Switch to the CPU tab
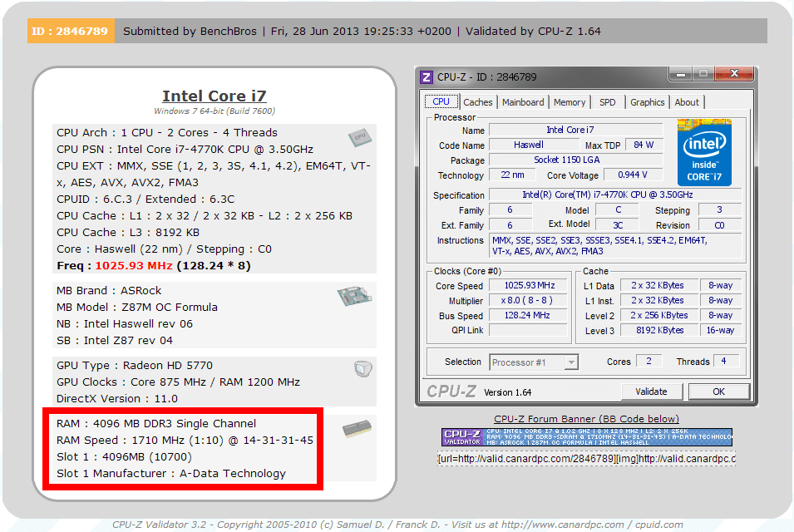The height and width of the screenshot is (532, 794). pyautogui.click(x=441, y=101)
